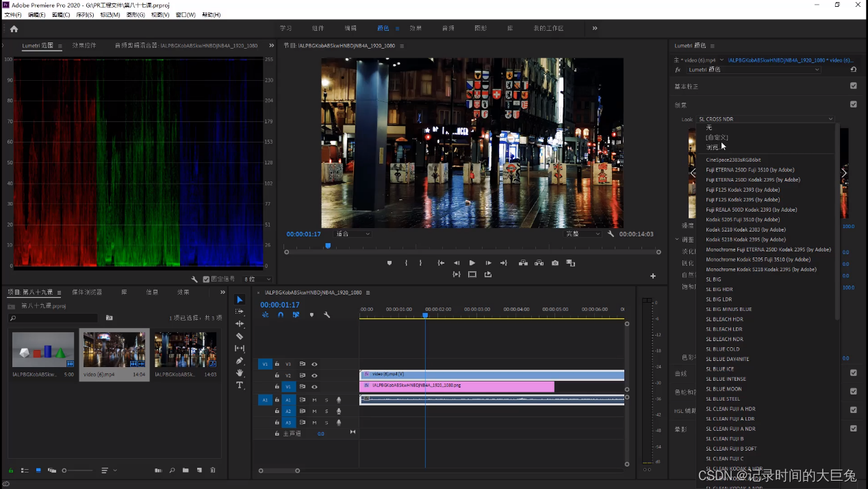Viewport: 868px width, 489px height.
Task: Toggle the 固定信号 checkbox in Lumetri Scopes
Action: tap(206, 279)
